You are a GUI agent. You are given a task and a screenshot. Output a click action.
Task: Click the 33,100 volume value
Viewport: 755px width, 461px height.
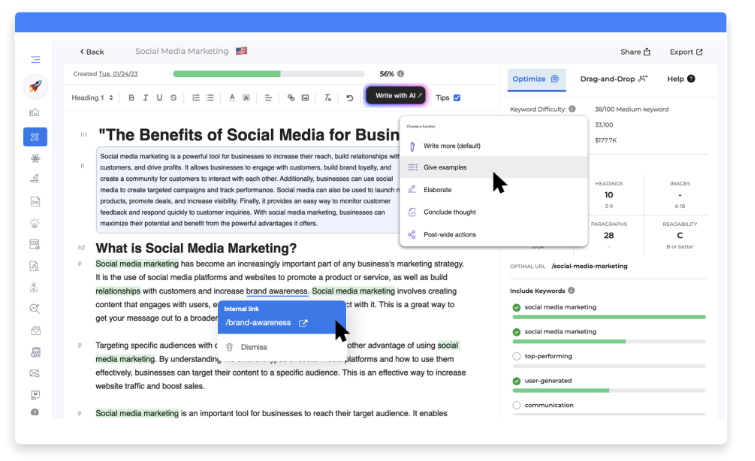(604, 125)
